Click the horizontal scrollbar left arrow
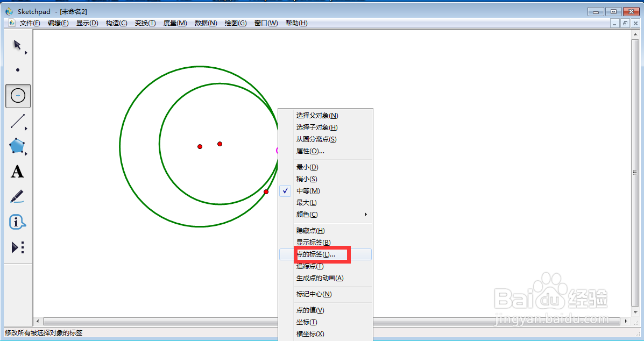Viewport: 644px width, 341px height. pyautogui.click(x=38, y=321)
